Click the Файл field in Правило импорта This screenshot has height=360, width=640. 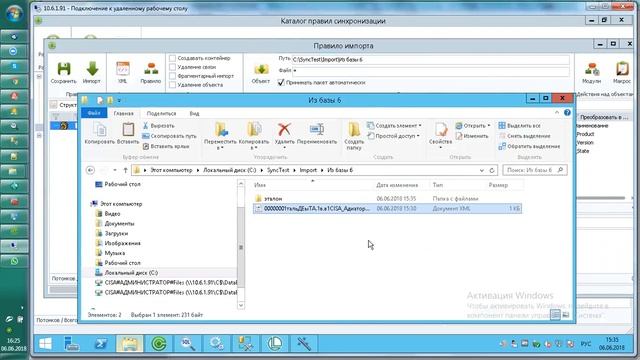431,71
